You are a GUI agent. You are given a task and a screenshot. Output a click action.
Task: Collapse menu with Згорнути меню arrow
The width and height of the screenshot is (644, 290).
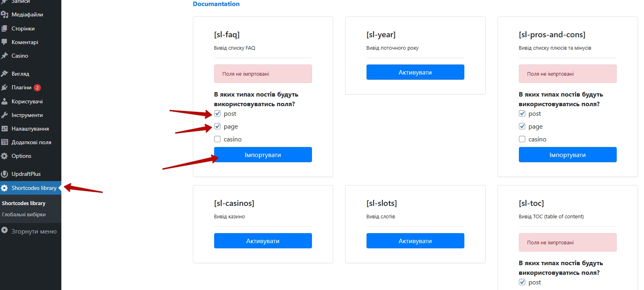click(x=4, y=230)
